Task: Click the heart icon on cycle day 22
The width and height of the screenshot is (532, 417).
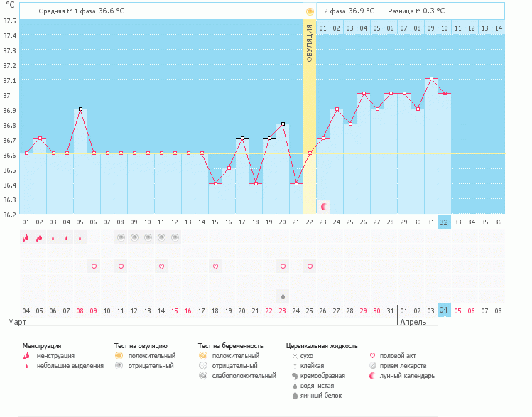Action: pyautogui.click(x=310, y=266)
